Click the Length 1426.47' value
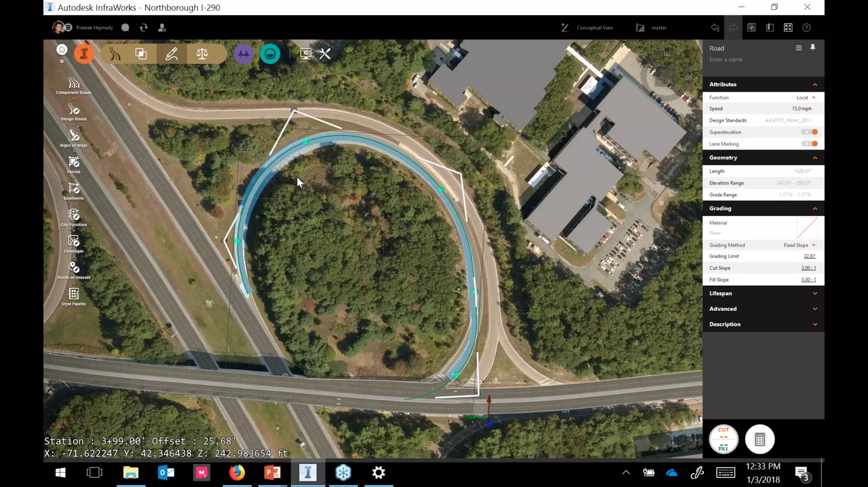The width and height of the screenshot is (868, 487). [x=802, y=171]
